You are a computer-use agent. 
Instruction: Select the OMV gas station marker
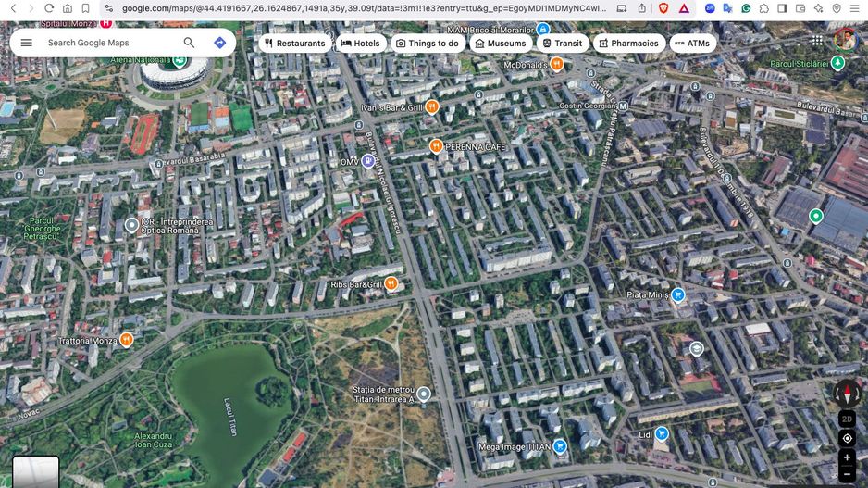[367, 161]
